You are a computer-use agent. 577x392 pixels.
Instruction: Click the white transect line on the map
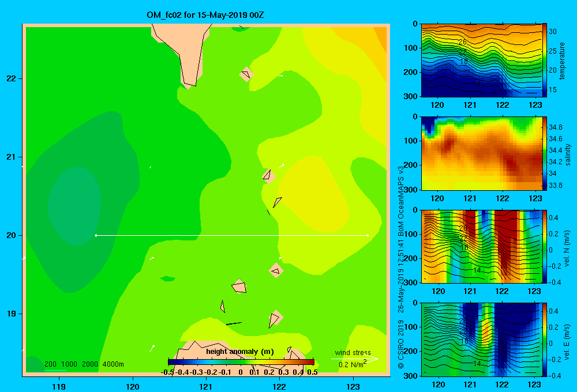[x=232, y=235]
